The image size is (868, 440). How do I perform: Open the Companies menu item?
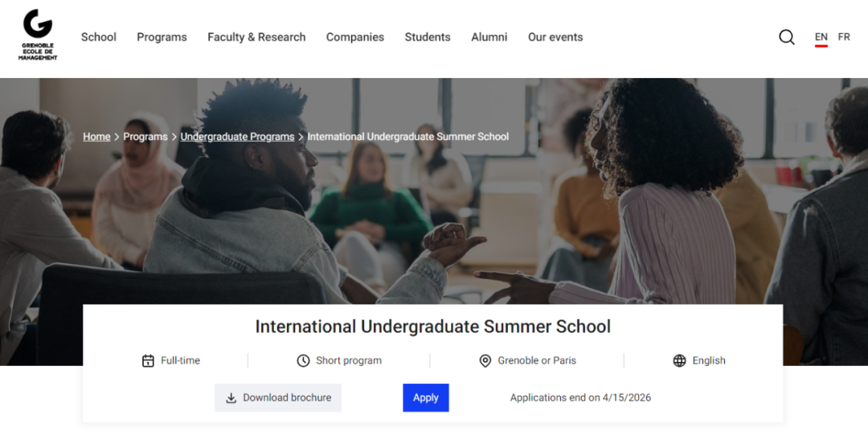(x=355, y=37)
